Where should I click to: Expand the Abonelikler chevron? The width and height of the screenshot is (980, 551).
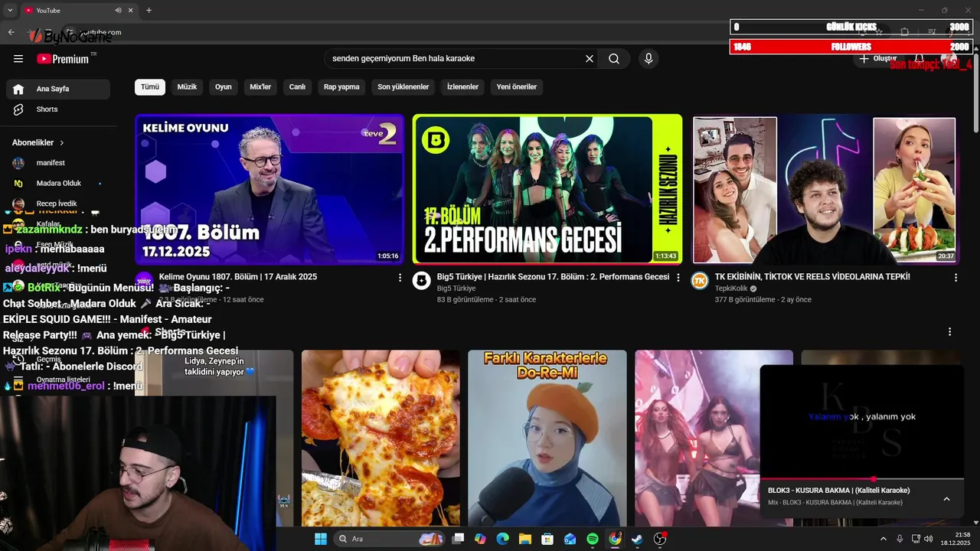[x=62, y=142]
